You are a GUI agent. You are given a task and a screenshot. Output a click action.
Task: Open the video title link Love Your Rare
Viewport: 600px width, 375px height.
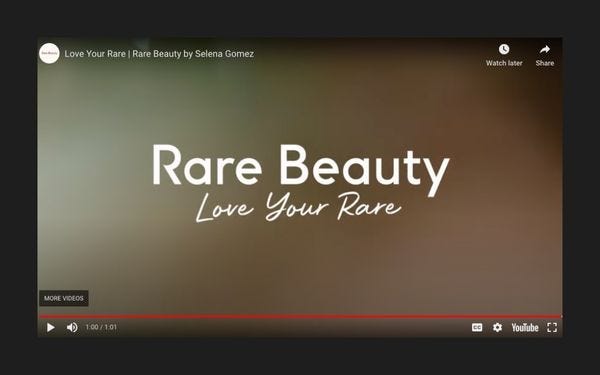159,54
